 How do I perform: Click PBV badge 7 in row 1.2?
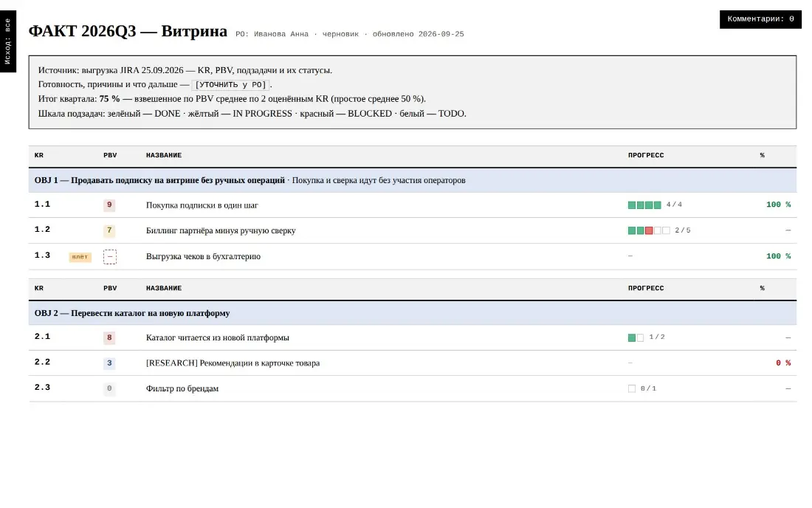tap(109, 230)
